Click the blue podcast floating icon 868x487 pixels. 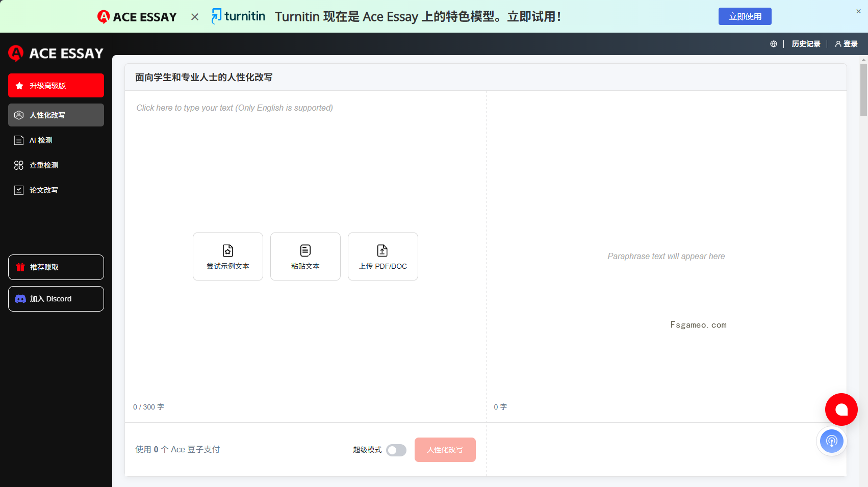832,441
